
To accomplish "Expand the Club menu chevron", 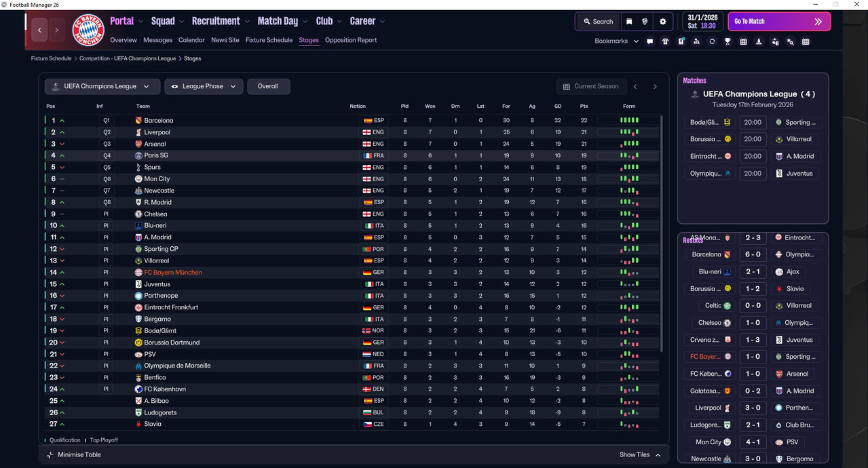I will click(339, 22).
